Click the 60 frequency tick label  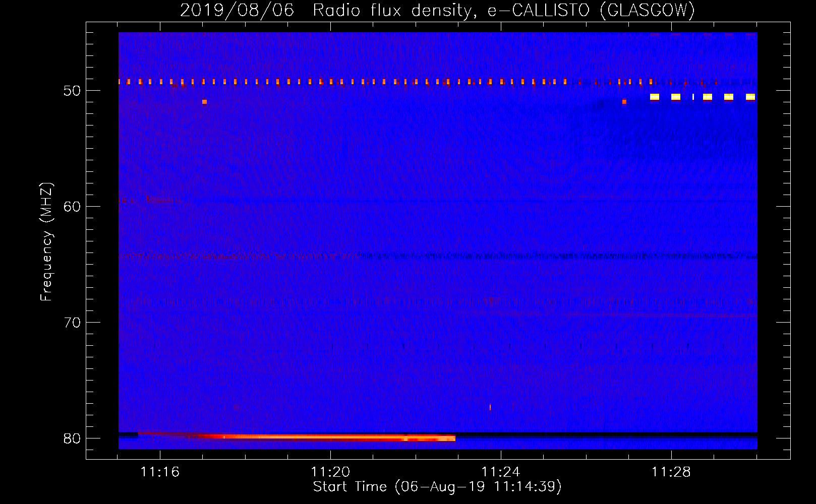pos(72,207)
